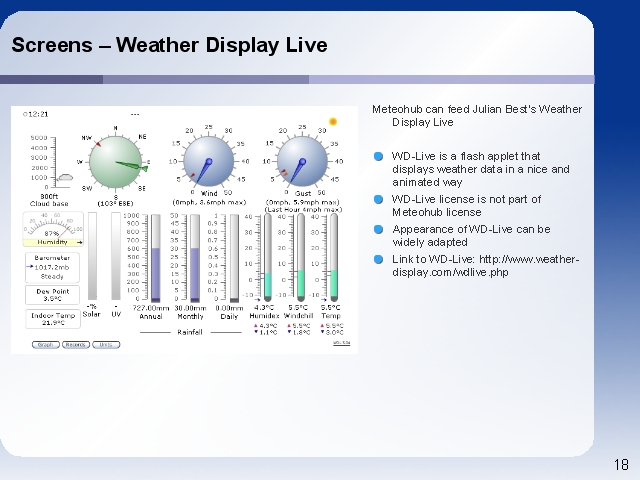Click the '800ft Cloud base' label
640x480 pixels.
pyautogui.click(x=49, y=200)
